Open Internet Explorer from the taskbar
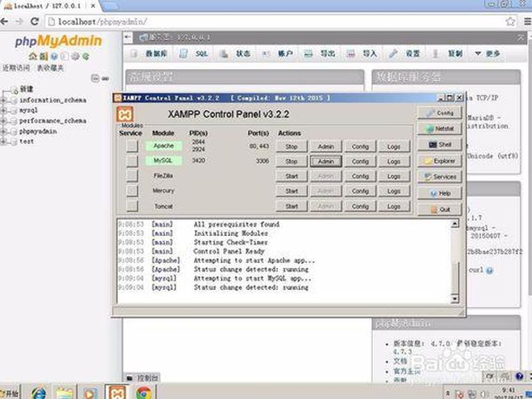 coord(39,393)
